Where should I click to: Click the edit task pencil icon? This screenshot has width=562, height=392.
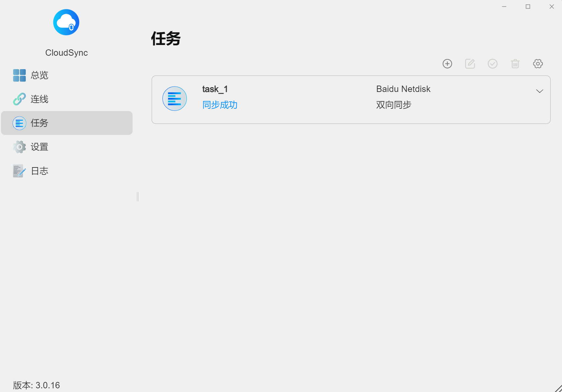coord(470,64)
